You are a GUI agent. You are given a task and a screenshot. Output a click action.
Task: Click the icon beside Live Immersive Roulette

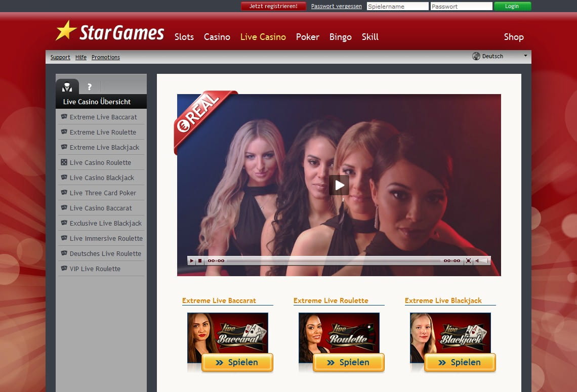tap(64, 238)
